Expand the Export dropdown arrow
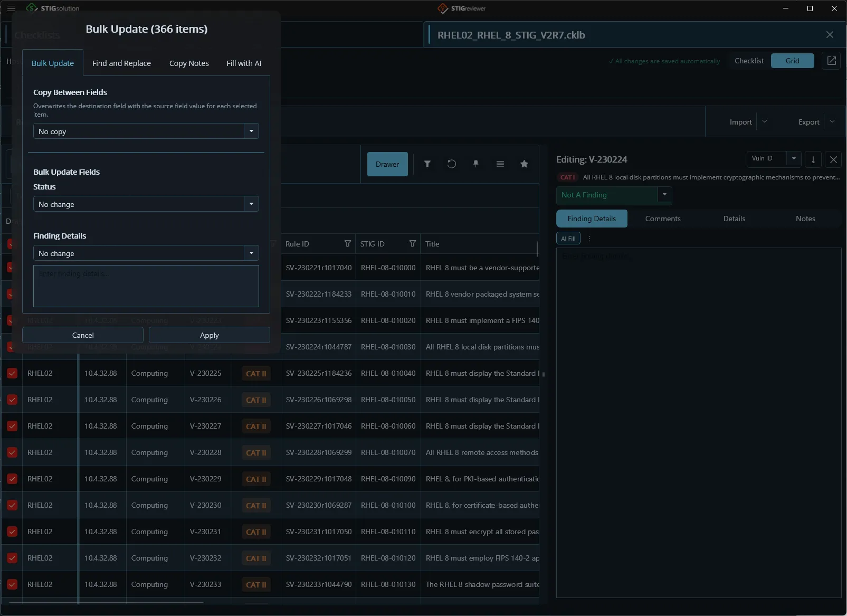This screenshot has height=616, width=847. pos(832,121)
